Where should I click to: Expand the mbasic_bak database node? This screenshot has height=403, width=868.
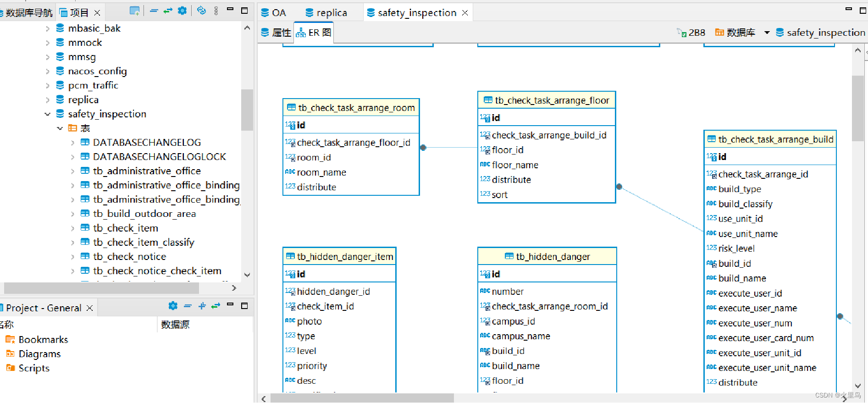point(48,28)
